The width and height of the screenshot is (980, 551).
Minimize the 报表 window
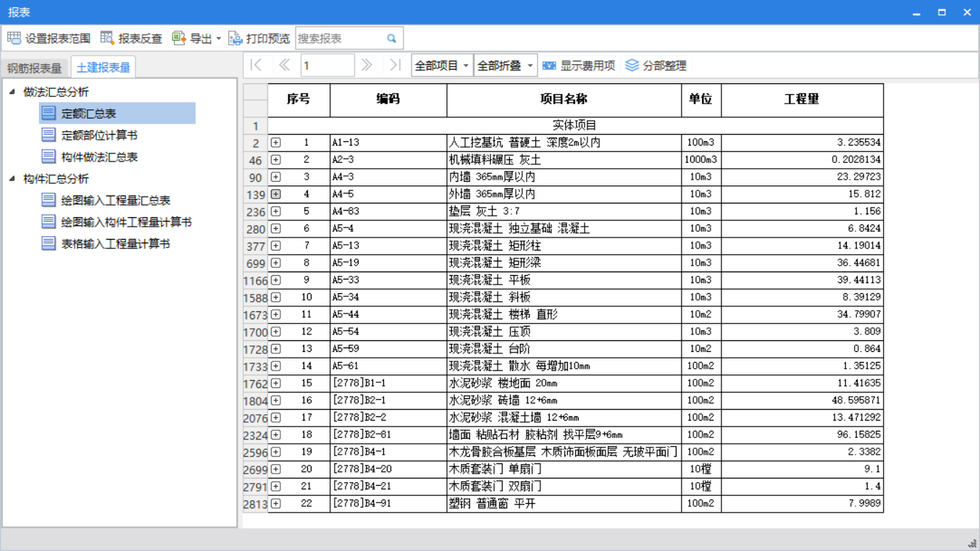click(x=916, y=12)
